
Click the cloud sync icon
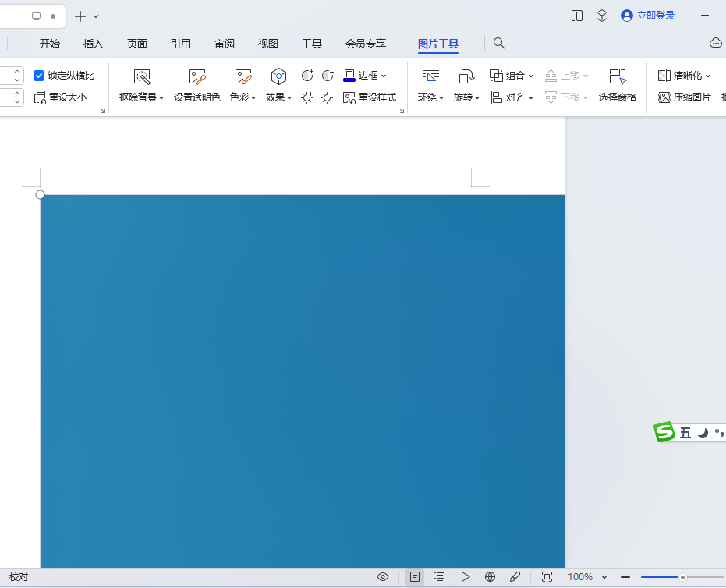(x=716, y=43)
